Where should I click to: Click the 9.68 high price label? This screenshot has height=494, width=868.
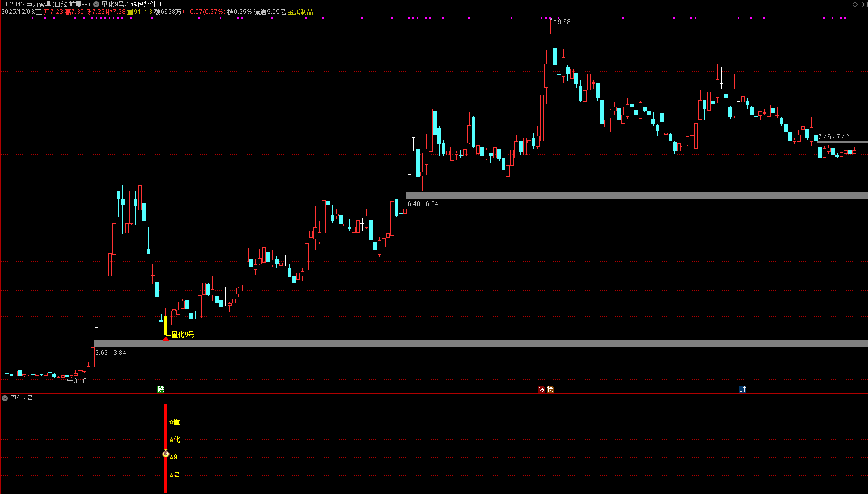pos(564,22)
